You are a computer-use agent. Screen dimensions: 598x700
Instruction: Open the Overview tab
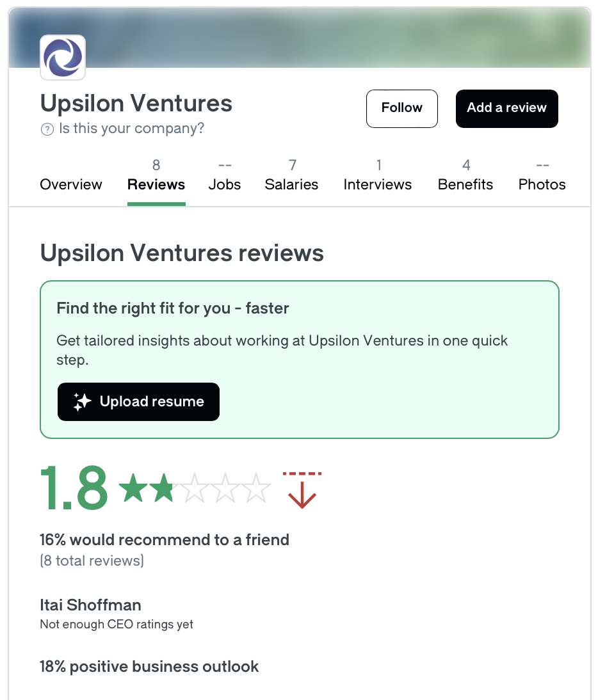pos(71,184)
